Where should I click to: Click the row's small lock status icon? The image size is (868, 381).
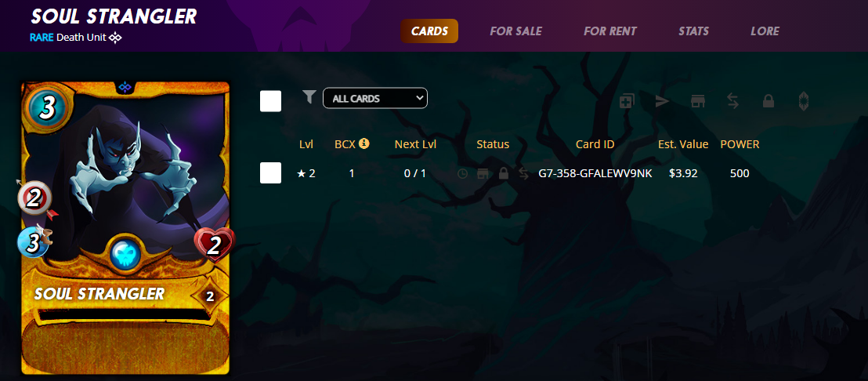click(503, 174)
